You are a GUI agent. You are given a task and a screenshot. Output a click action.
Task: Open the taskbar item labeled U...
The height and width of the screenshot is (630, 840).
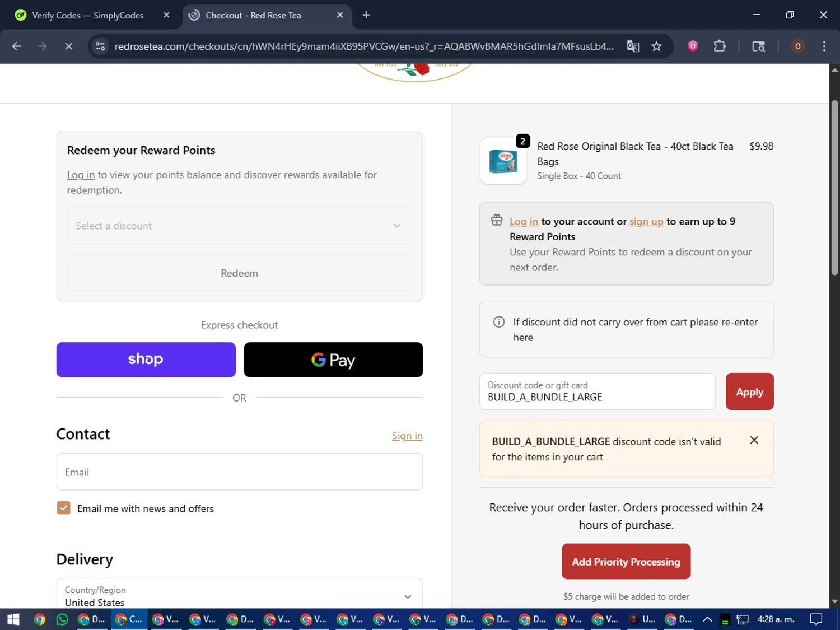point(642,619)
